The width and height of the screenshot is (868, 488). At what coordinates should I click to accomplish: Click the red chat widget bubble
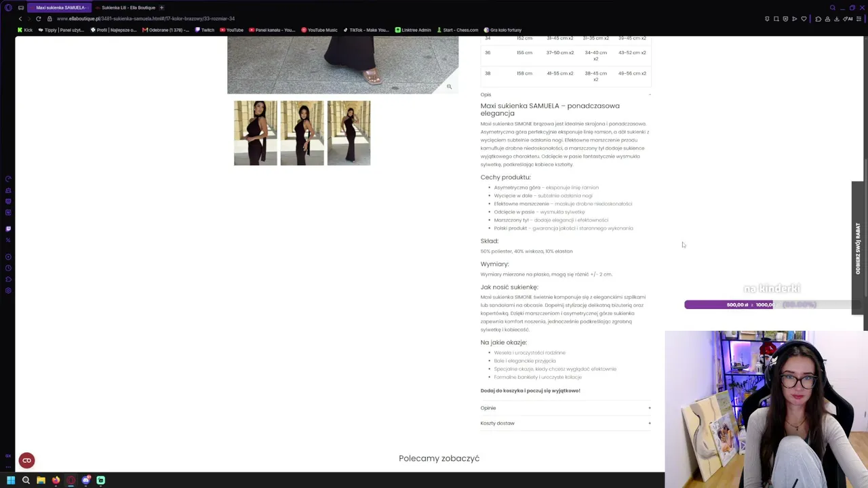coord(27,461)
